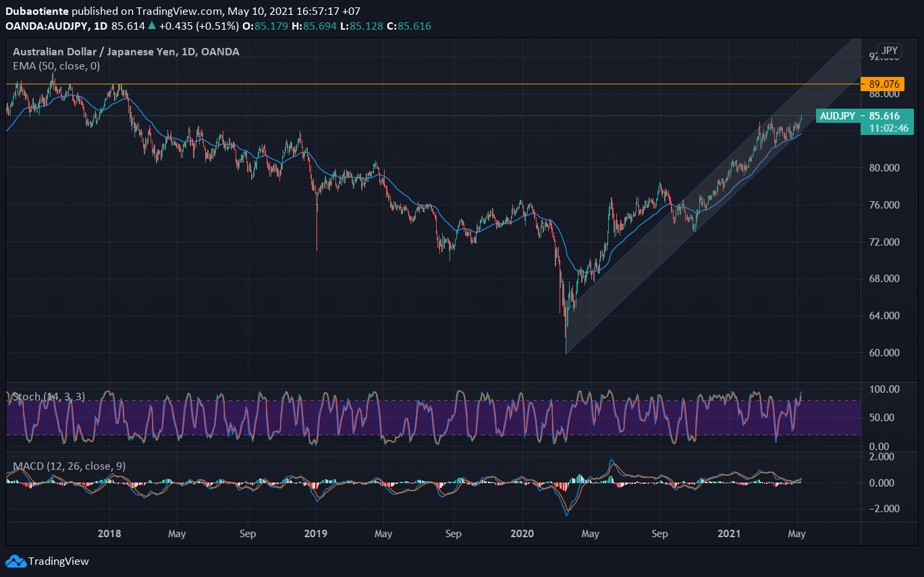This screenshot has width=924, height=577.
Task: Click the 2020 label on time axis
Action: coord(522,534)
